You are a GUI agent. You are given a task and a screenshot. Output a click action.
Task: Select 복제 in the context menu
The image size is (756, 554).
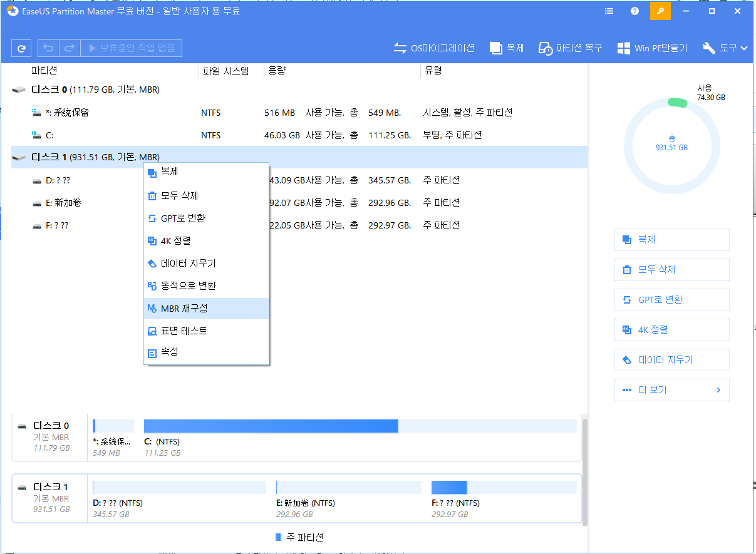click(x=207, y=172)
